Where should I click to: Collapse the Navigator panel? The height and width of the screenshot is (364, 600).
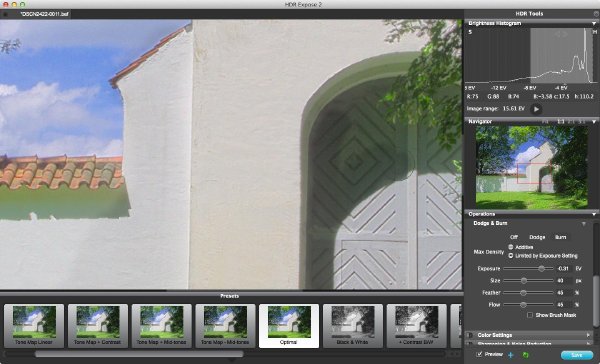pos(594,121)
